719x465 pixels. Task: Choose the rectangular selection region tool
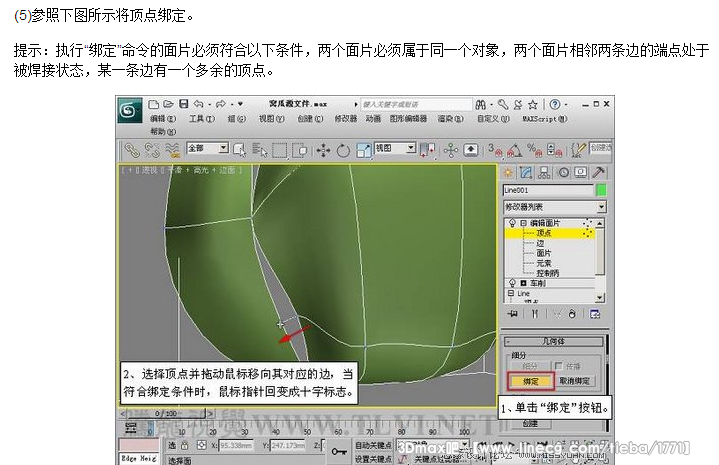pyautogui.click(x=280, y=150)
